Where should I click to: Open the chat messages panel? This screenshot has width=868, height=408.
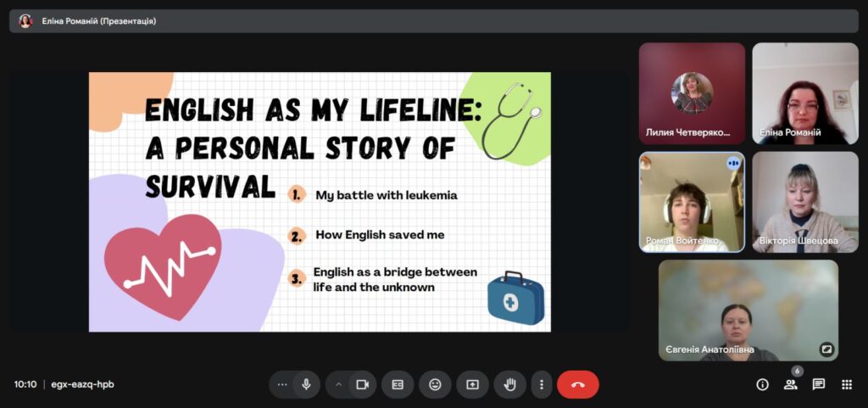pos(818,384)
